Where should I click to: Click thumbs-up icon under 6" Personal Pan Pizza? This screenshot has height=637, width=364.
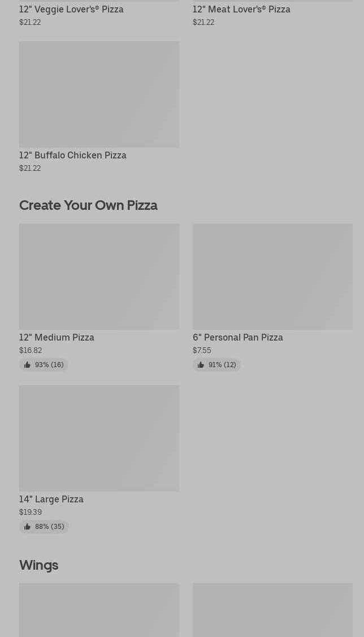(201, 365)
